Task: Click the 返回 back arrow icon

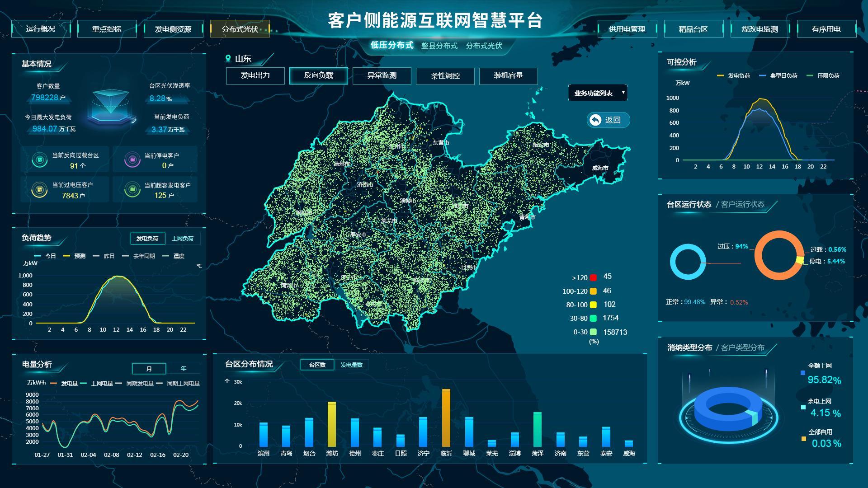Action: coord(595,120)
